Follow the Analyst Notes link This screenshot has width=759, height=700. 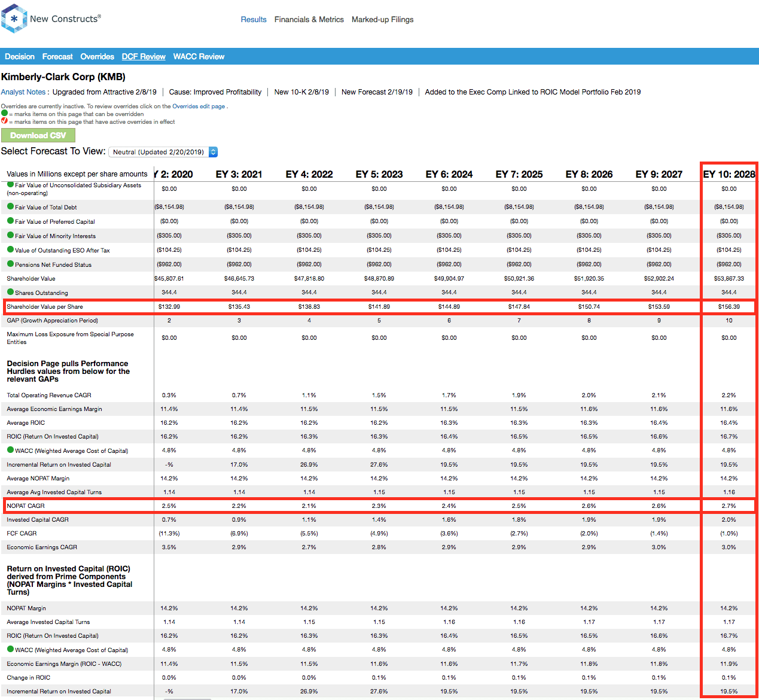tap(23, 92)
